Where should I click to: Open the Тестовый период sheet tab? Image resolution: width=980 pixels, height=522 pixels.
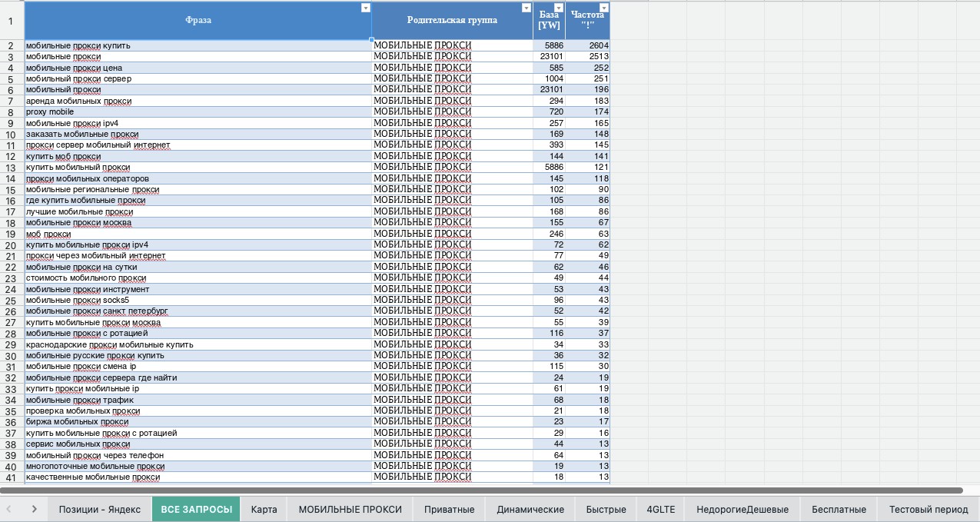[929, 509]
